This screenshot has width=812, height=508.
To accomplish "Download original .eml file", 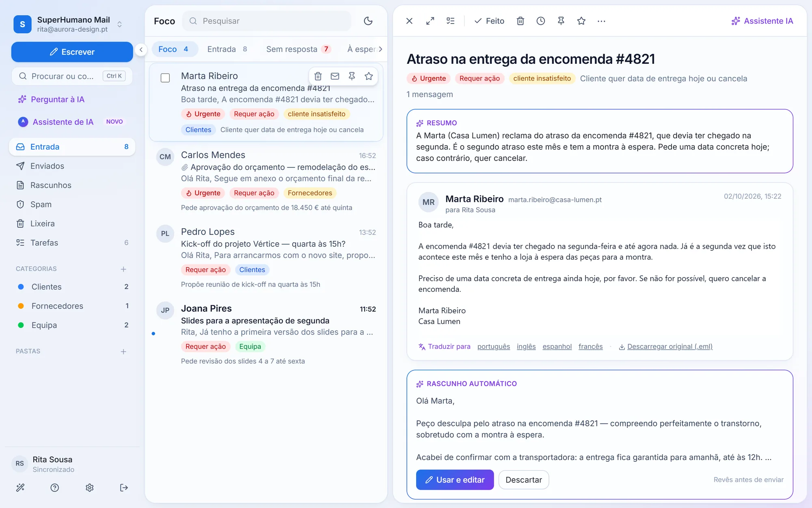I will coord(666,346).
